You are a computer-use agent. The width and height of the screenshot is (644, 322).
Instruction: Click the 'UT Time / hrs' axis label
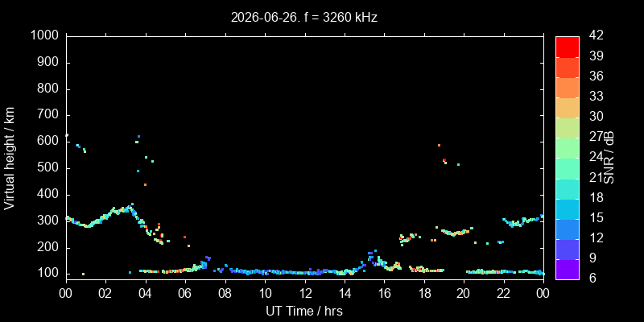(304, 311)
